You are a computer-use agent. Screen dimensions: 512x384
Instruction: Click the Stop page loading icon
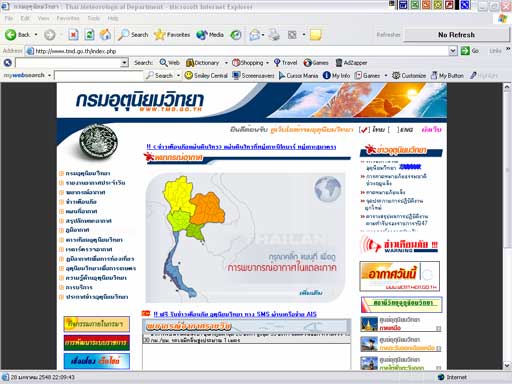pyautogui.click(x=73, y=35)
